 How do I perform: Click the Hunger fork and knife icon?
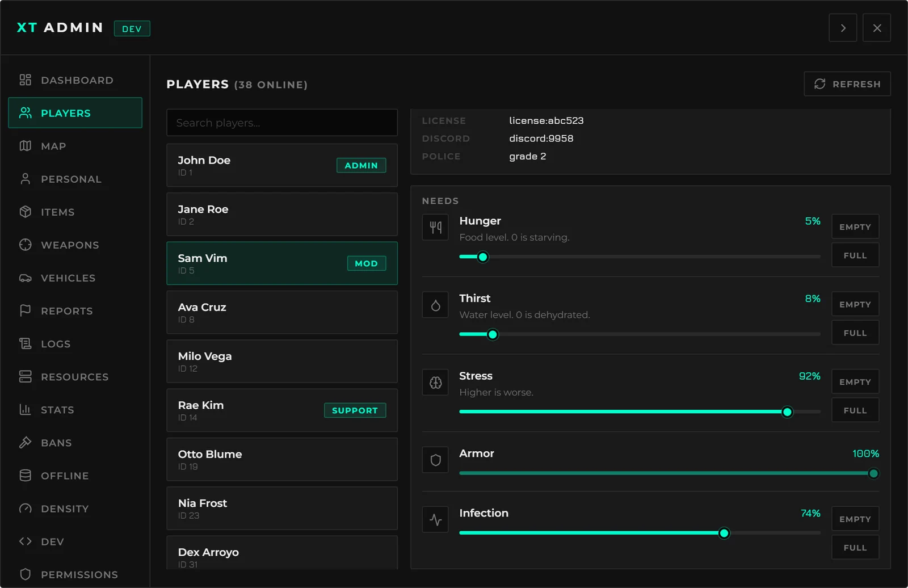[435, 228]
